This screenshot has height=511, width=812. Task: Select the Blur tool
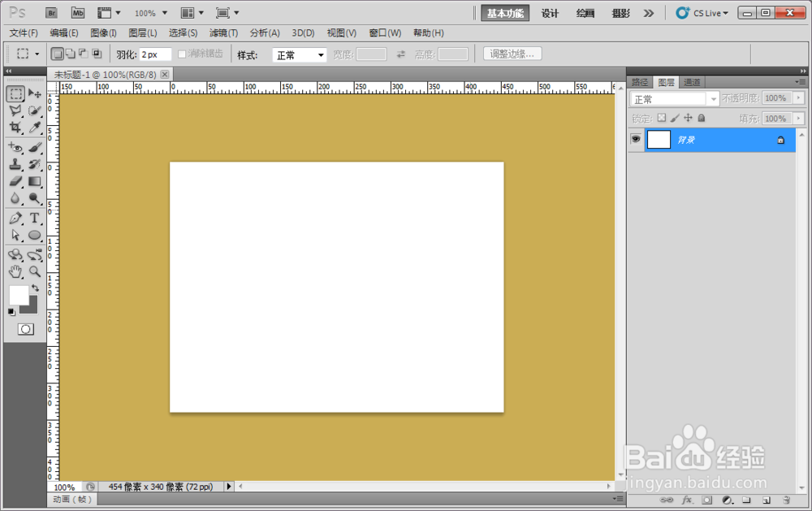15,198
